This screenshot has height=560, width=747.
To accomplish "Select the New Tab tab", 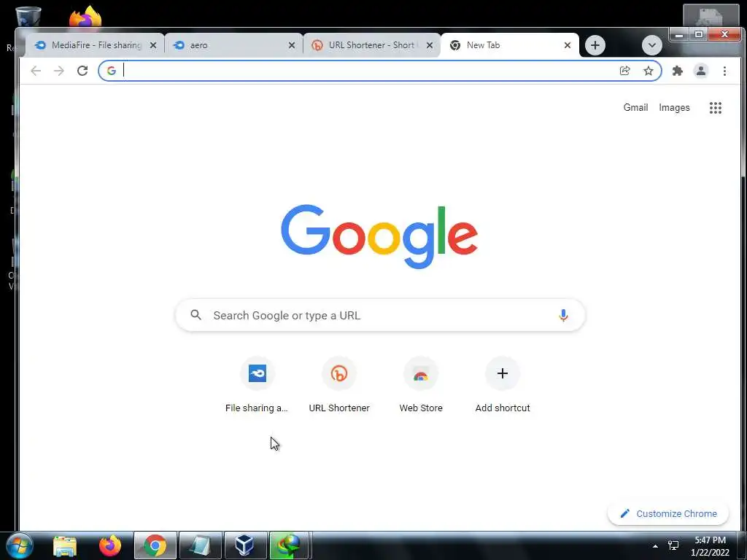I will click(510, 45).
